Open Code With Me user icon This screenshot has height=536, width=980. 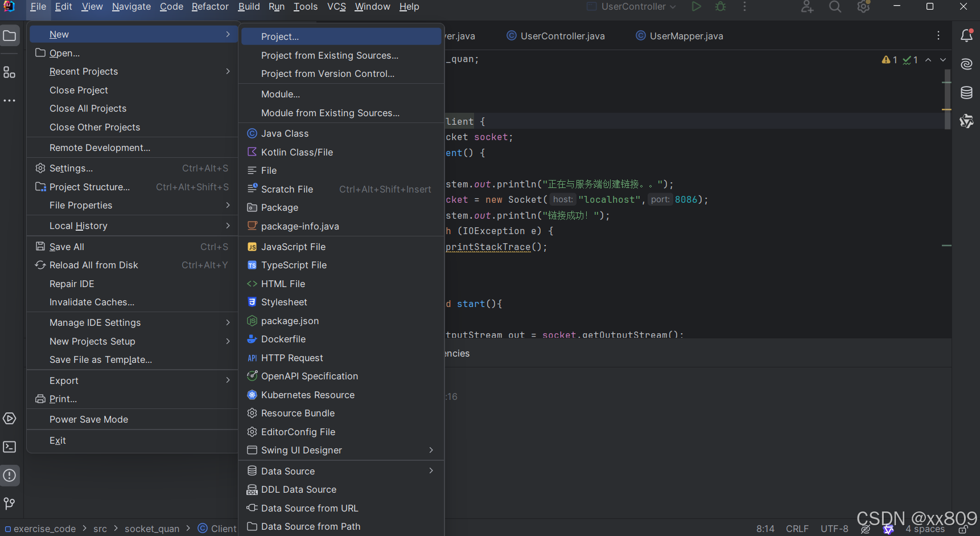(807, 7)
